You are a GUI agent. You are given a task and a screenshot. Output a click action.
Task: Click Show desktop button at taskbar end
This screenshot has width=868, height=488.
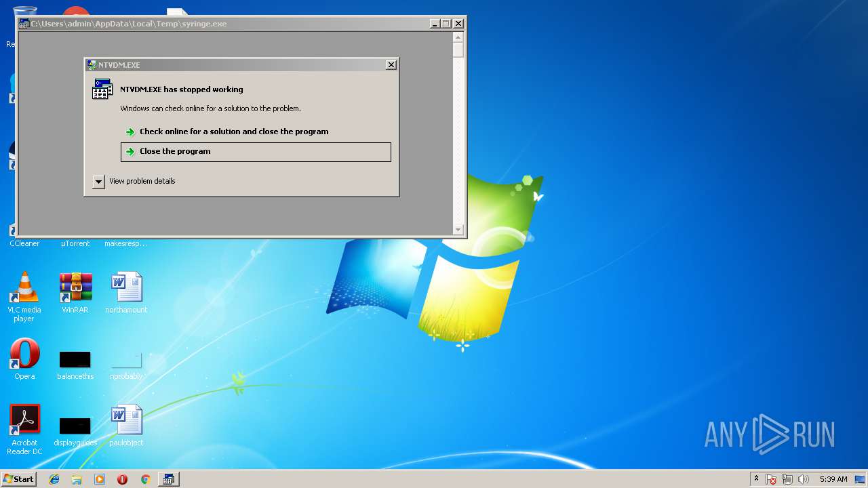click(861, 479)
